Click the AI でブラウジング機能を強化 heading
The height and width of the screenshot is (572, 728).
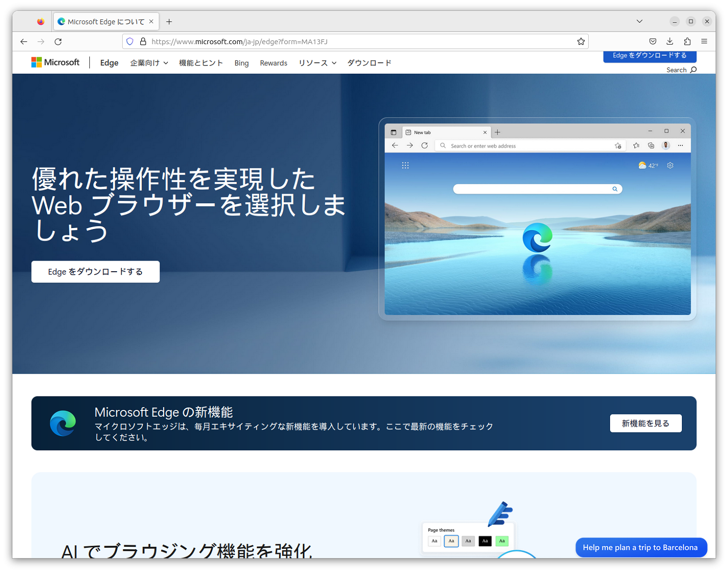point(187,551)
